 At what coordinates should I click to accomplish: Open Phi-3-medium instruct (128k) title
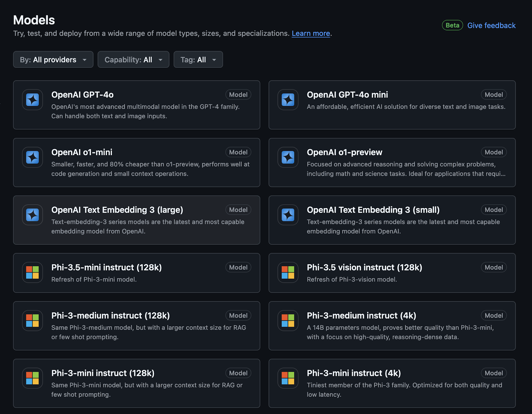[110, 316]
